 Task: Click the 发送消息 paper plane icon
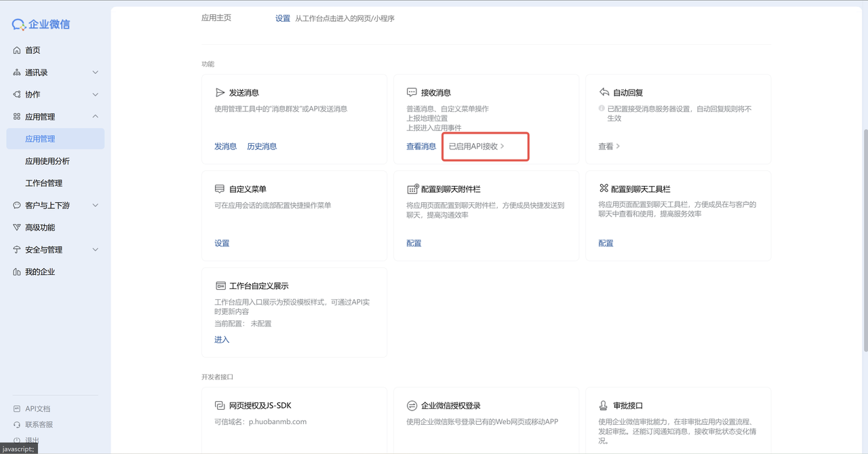(x=220, y=92)
